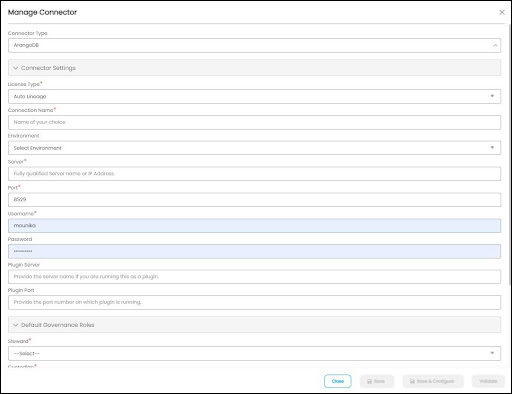
Task: Click the License Type dropdown arrow
Action: point(492,96)
